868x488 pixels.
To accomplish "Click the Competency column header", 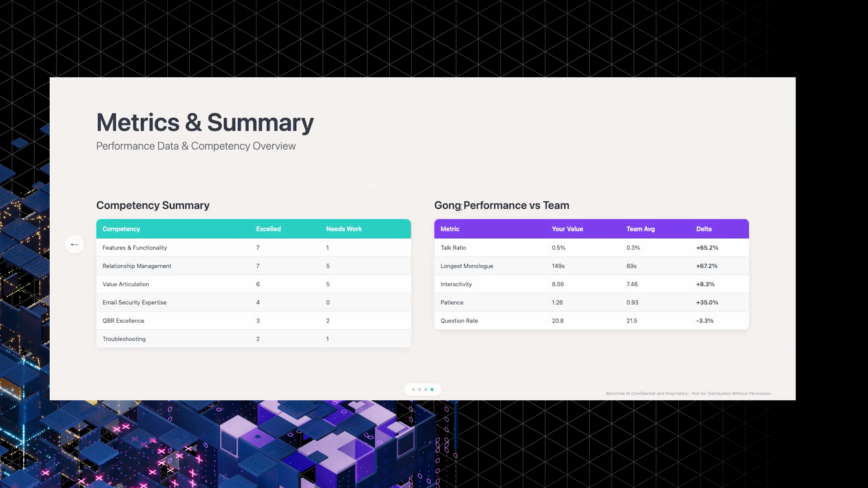I will point(121,229).
